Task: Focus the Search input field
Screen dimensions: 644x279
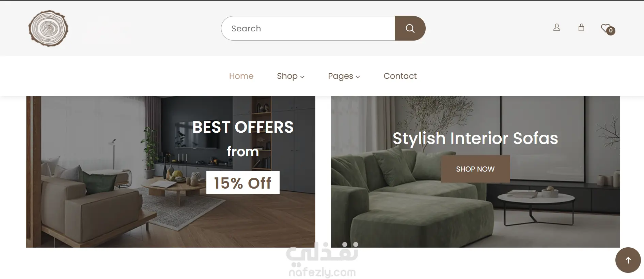Action: click(x=308, y=28)
